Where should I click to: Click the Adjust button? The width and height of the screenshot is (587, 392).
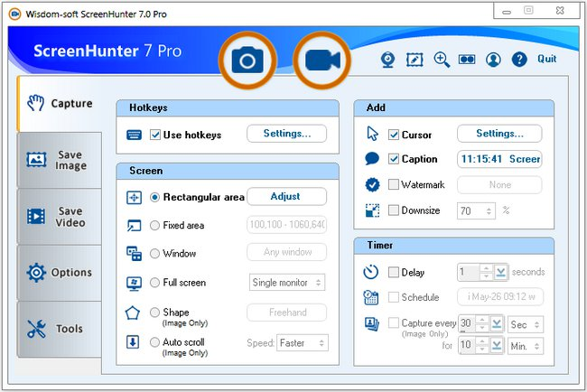tap(287, 197)
